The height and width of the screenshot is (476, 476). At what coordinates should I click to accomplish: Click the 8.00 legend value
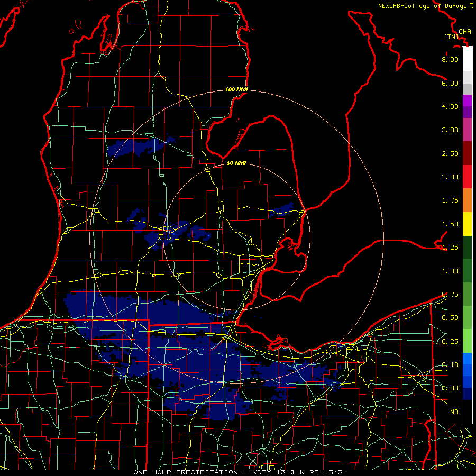tap(450, 59)
